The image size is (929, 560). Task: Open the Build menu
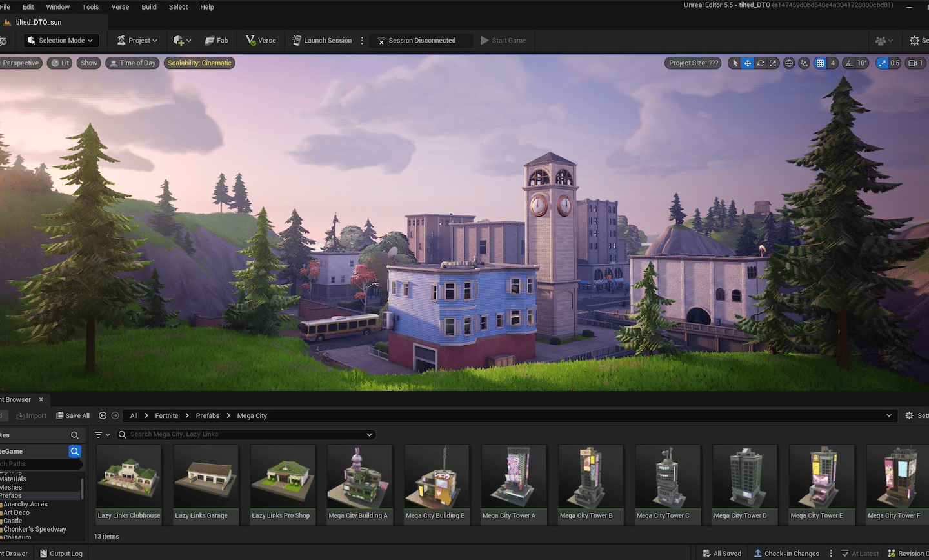coord(149,7)
